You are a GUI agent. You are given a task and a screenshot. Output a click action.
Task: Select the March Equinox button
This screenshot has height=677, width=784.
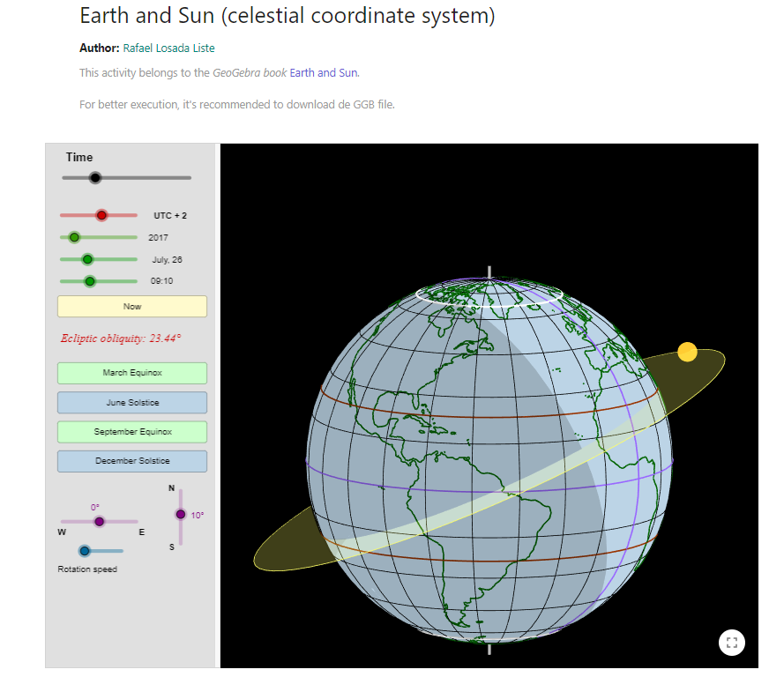click(x=132, y=373)
